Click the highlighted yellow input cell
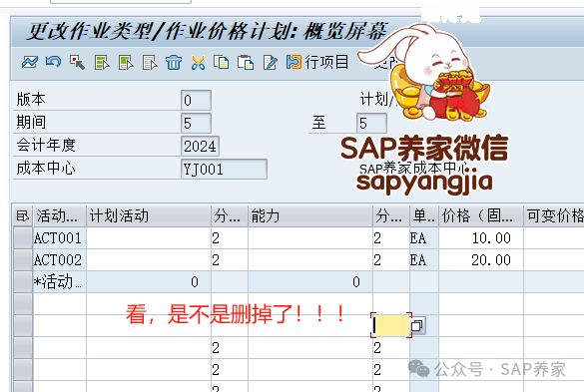 coord(391,325)
